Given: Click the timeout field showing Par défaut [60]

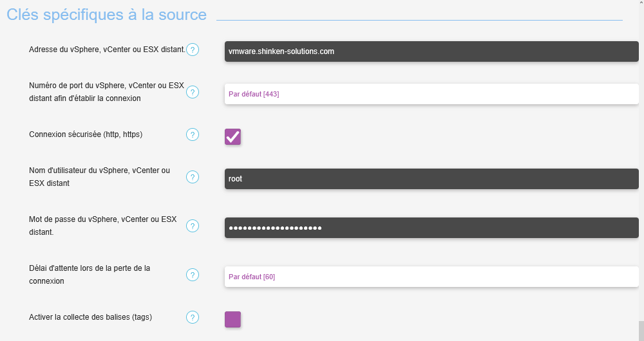Looking at the screenshot, I should [x=431, y=277].
